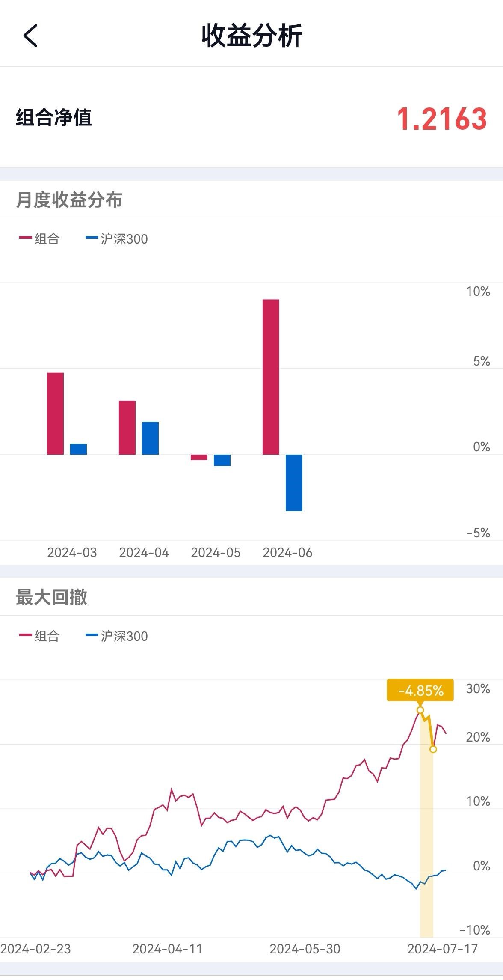Tap the 最大回撤 section header
The image size is (503, 980).
click(52, 597)
